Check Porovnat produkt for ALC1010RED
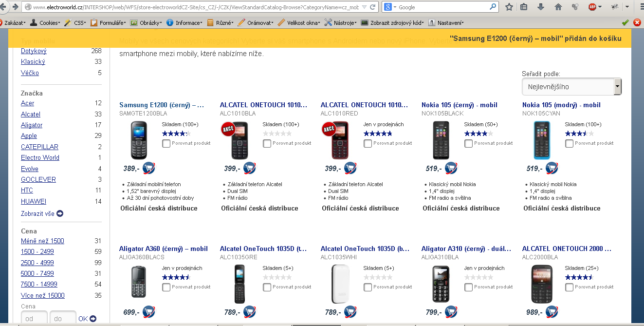This screenshot has width=644, height=326. click(368, 143)
